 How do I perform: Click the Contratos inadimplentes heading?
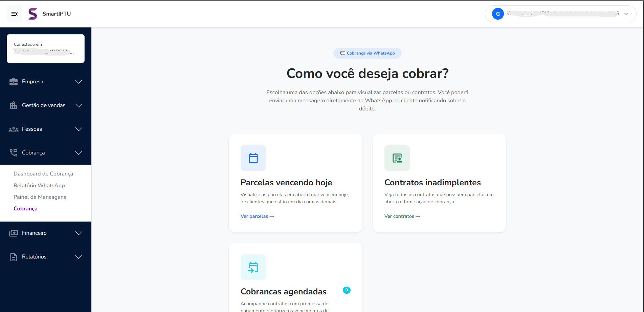(432, 183)
